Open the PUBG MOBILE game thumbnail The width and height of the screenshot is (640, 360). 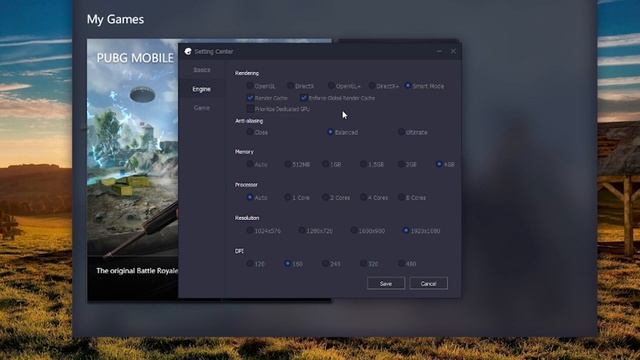pyautogui.click(x=133, y=171)
